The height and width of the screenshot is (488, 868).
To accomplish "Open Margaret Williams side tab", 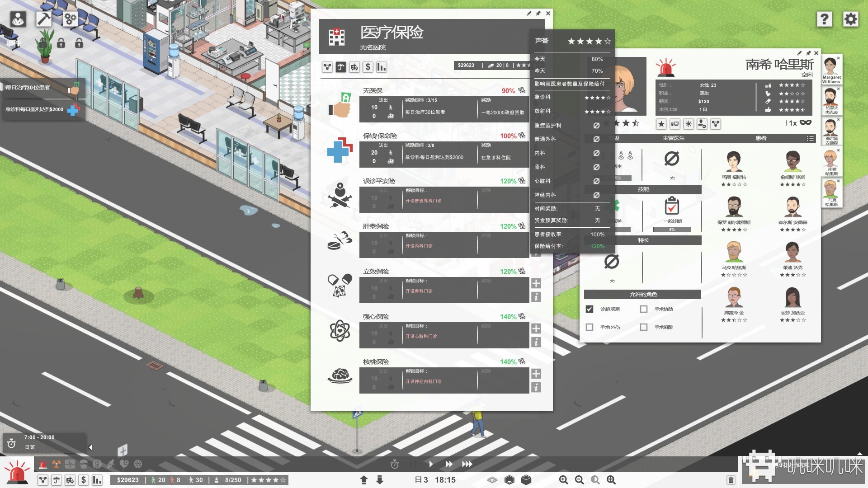I will coord(831,70).
